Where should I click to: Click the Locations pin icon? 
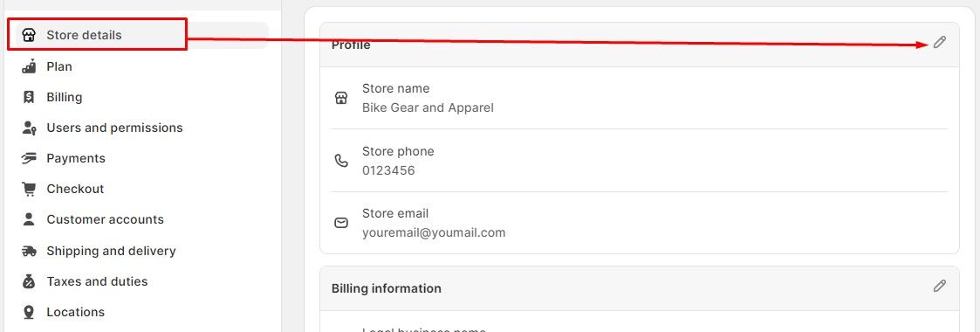click(x=29, y=312)
